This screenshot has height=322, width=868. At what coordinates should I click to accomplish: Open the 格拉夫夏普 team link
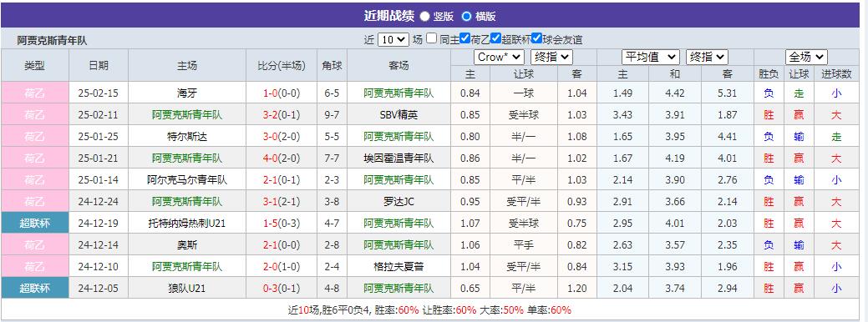click(398, 267)
